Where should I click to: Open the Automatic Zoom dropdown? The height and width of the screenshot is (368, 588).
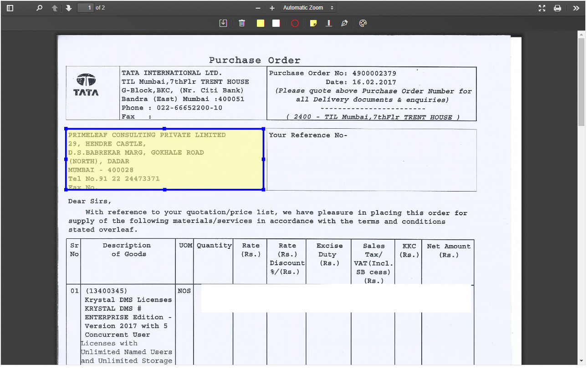click(x=308, y=8)
